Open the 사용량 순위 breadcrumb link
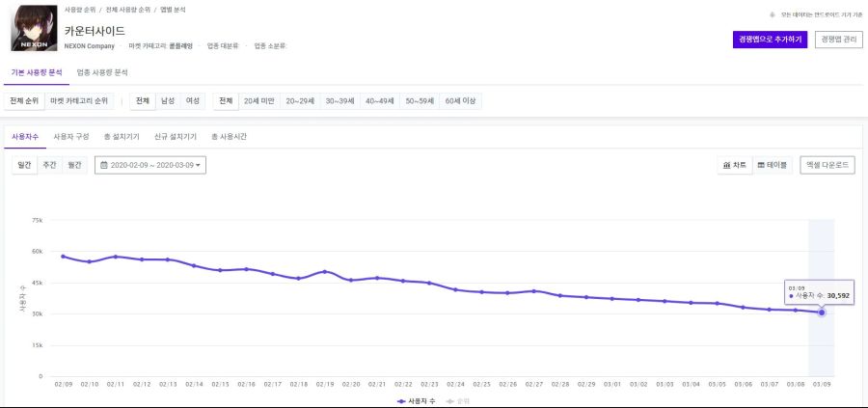Screen dimensions: 868x408 [x=80, y=10]
